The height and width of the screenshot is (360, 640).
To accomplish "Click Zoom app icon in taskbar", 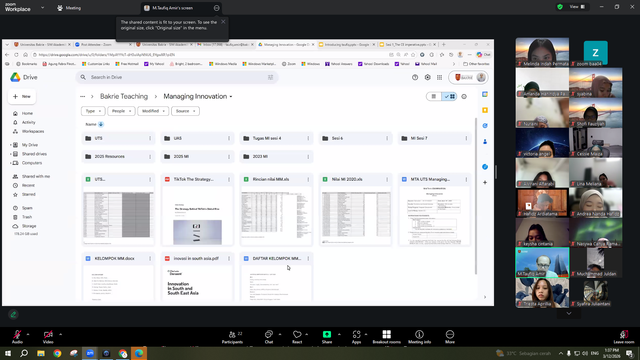I will (x=90, y=353).
